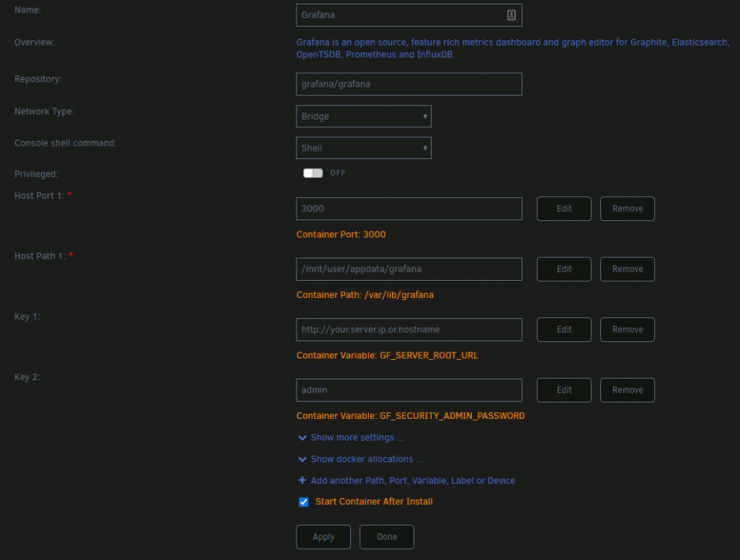
Task: Expand Show docker allocations
Action: 361,459
